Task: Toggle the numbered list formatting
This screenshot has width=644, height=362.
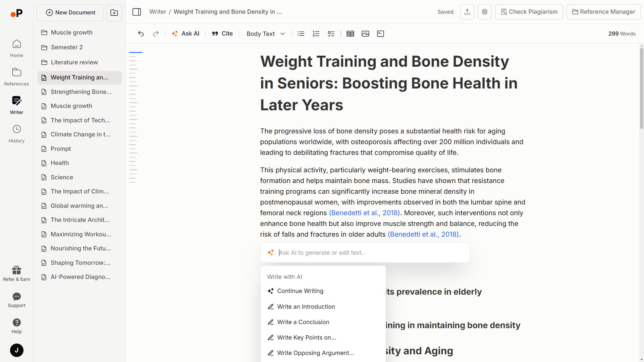Action: (x=316, y=34)
